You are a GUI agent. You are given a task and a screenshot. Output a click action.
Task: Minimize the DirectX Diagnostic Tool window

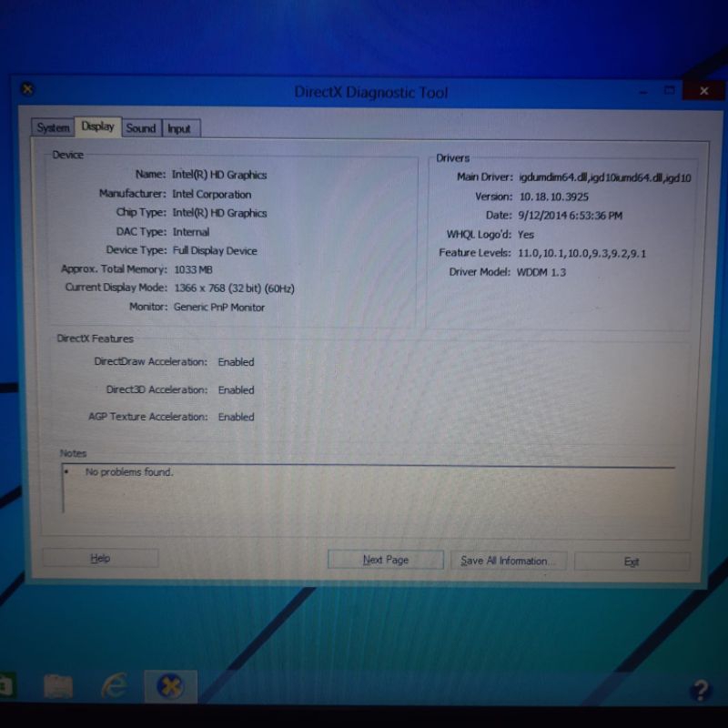[x=643, y=92]
